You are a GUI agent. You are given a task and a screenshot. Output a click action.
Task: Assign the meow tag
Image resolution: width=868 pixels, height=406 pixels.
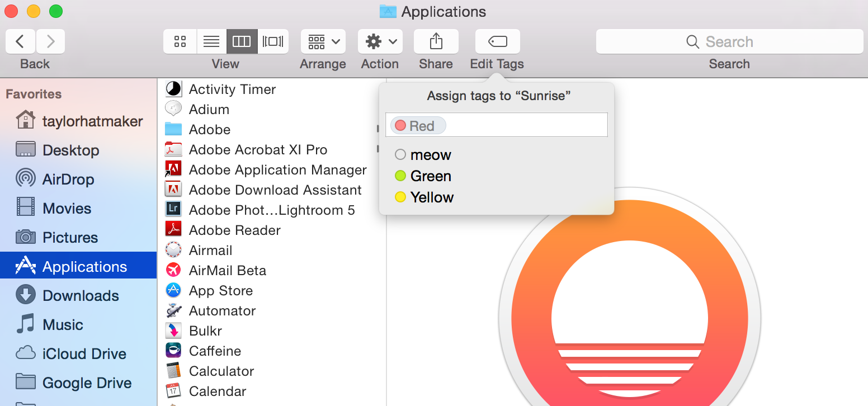423,155
